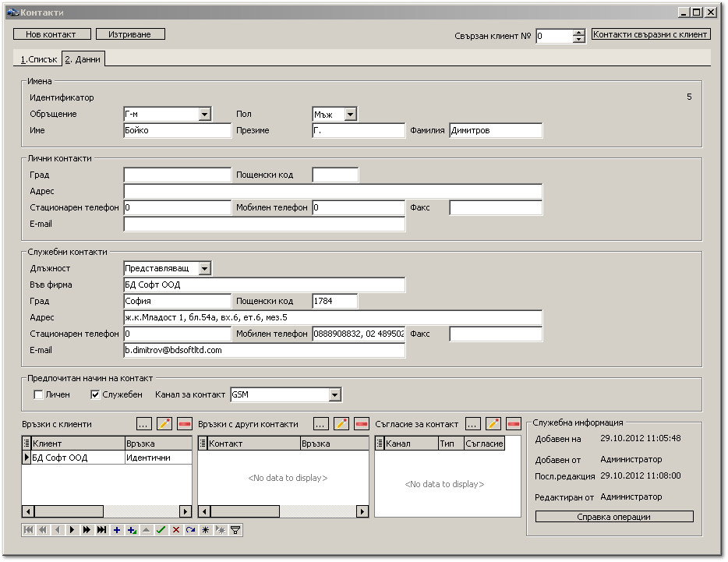Click the work E-mail field b.dimitrov@bdsoftltd.com
This screenshot has height=562, width=728.
(x=264, y=350)
